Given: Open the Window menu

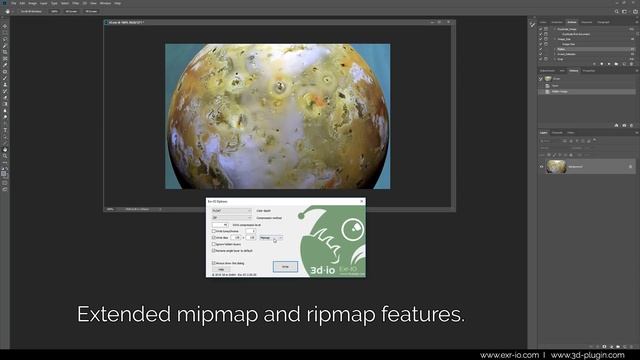Looking at the screenshot, I should point(105,3).
